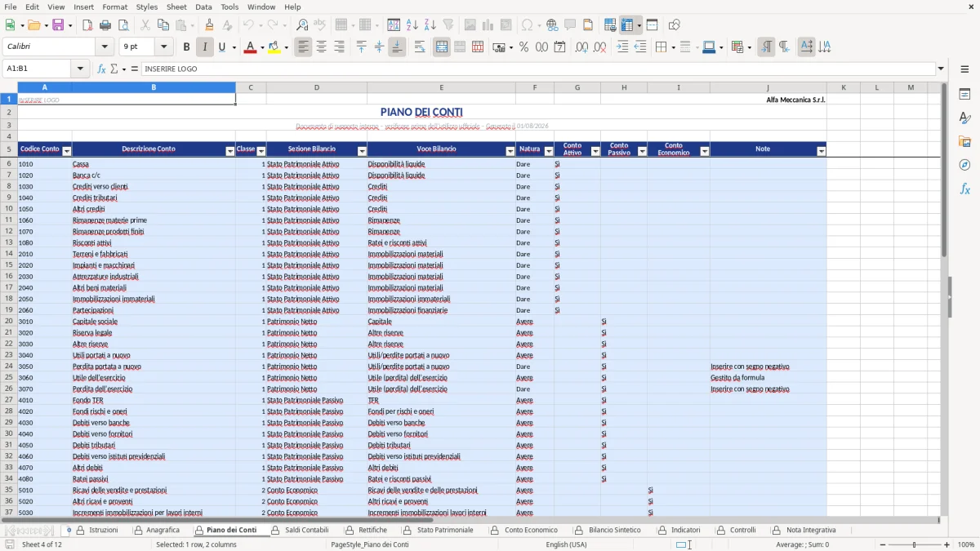Viewport: 980px width, 551px height.
Task: Toggle Bold formatting
Action: click(187, 47)
